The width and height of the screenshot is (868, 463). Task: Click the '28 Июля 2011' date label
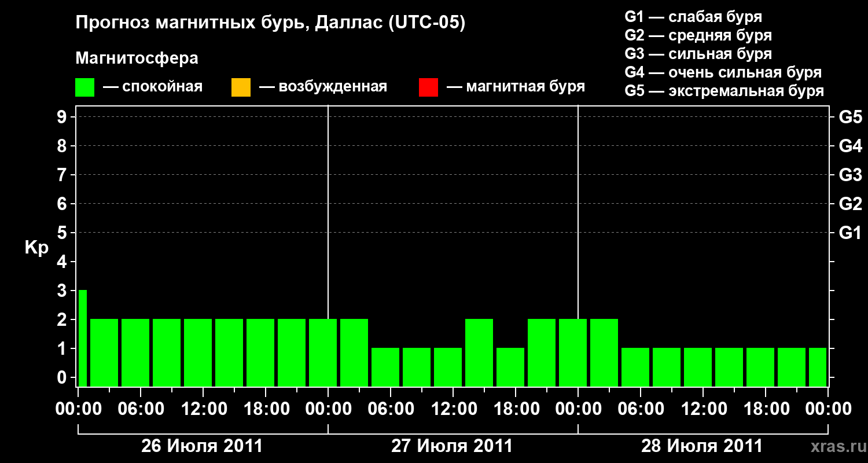pos(702,446)
